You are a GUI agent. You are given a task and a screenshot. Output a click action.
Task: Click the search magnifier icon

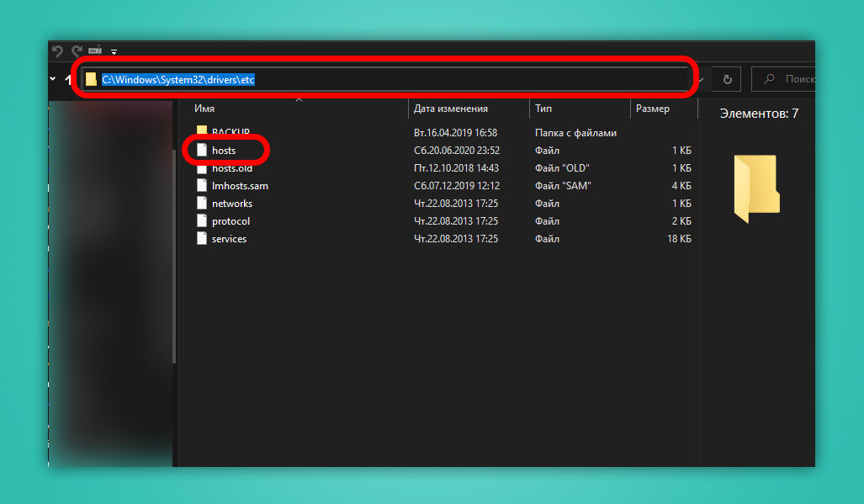tap(769, 79)
